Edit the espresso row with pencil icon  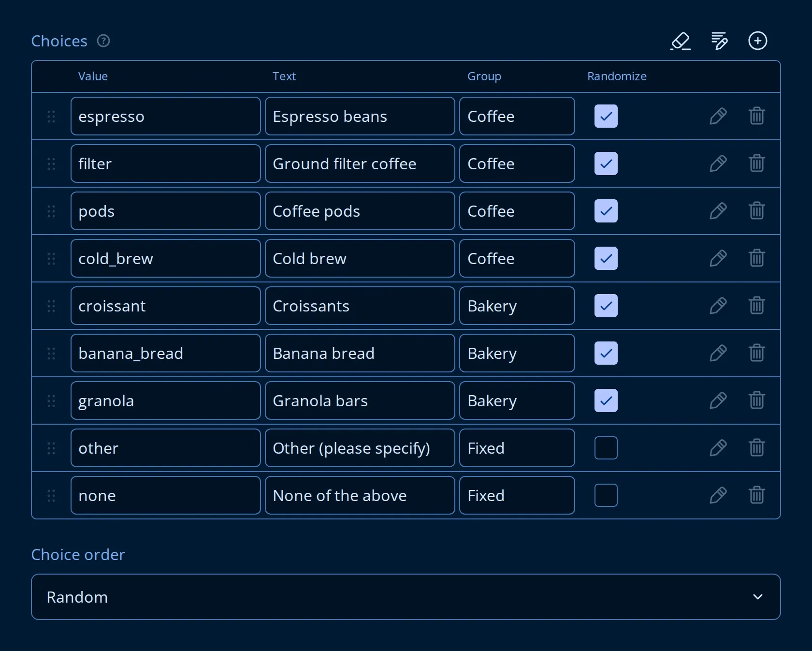(718, 116)
